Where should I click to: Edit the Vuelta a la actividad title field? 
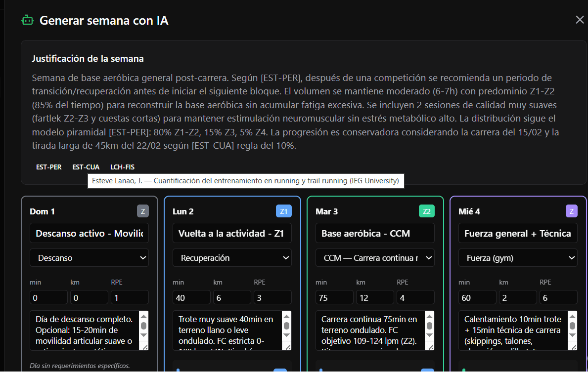[x=232, y=233]
